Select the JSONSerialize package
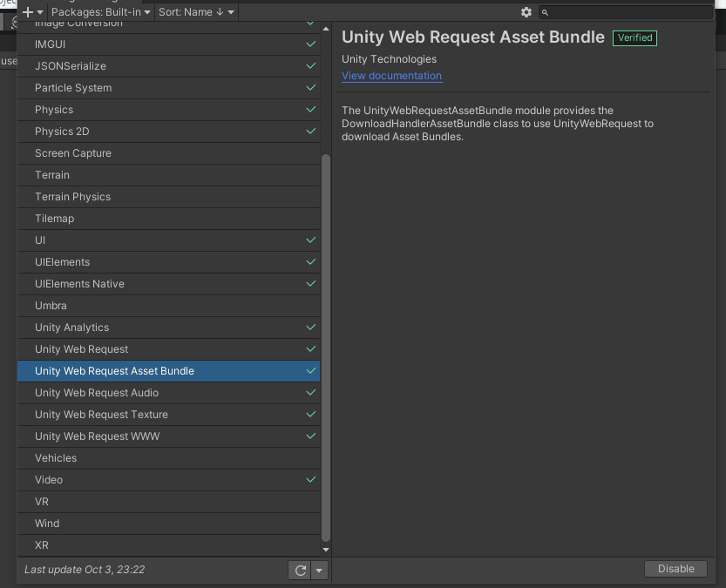The image size is (726, 588). [x=168, y=66]
